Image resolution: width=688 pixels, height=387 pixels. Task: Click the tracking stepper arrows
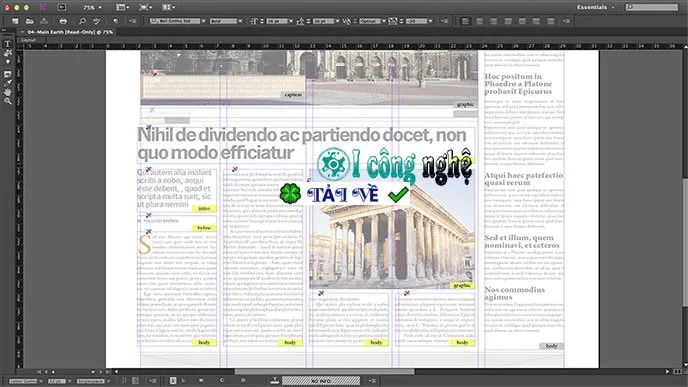[x=401, y=21]
